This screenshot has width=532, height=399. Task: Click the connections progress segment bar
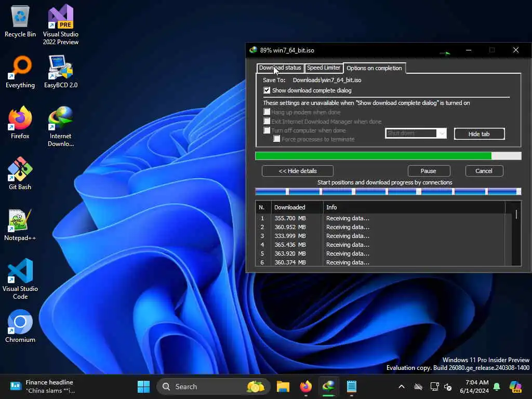[388, 192]
